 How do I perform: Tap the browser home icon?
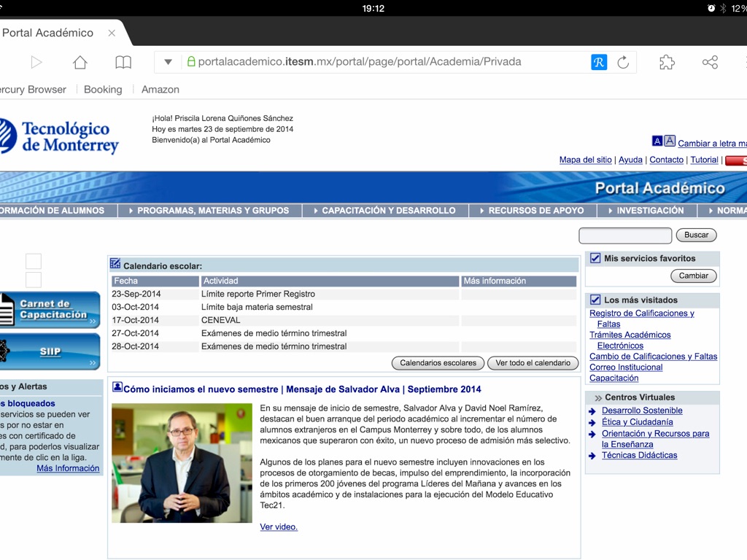[80, 63]
